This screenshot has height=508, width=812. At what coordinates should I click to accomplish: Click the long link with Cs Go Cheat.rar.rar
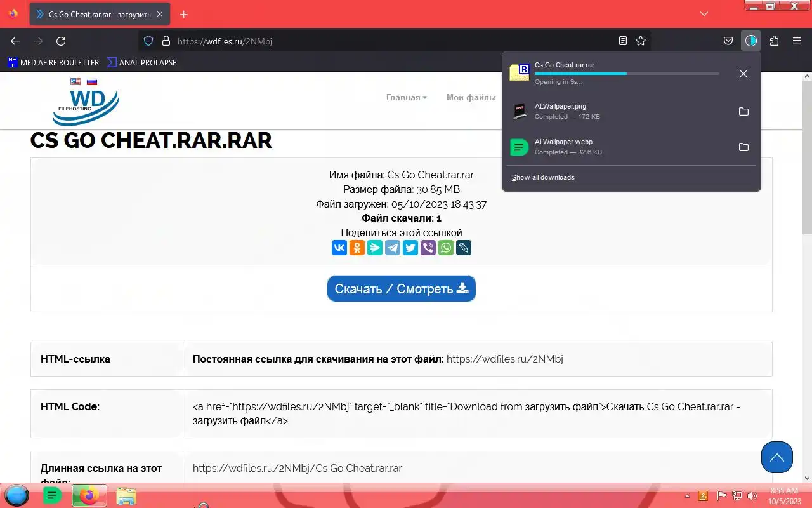(298, 468)
